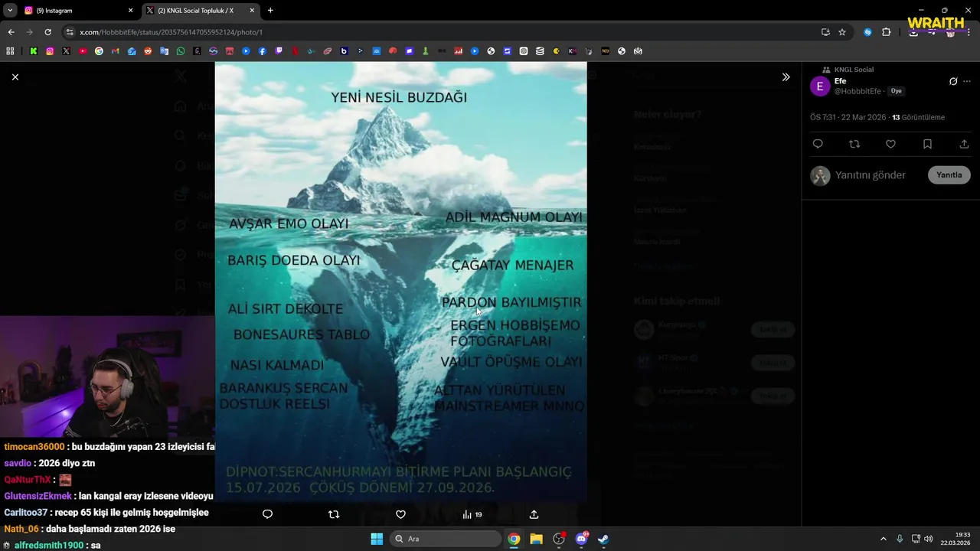The image size is (980, 551).
Task: Close the Instagram tab
Action: (x=130, y=11)
